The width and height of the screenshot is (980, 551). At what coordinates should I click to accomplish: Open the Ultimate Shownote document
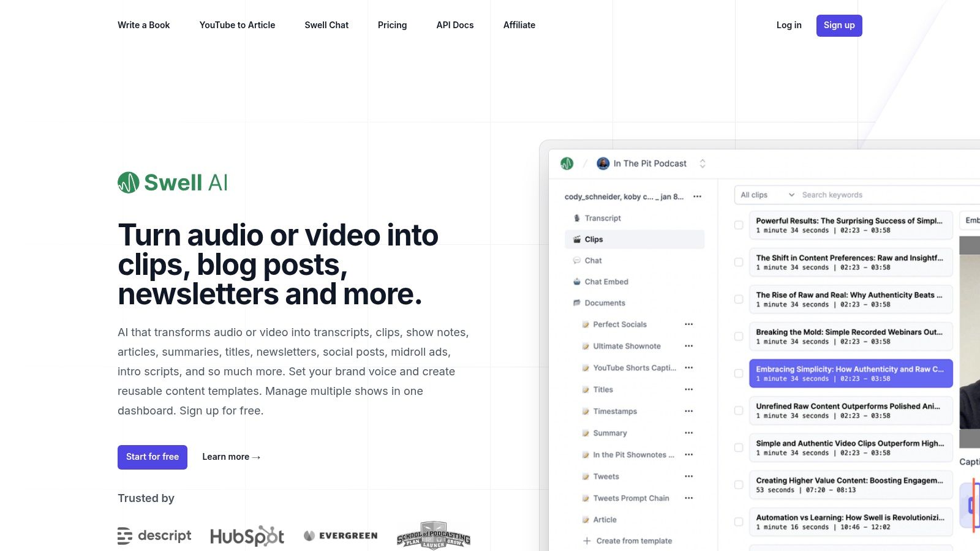(x=627, y=346)
